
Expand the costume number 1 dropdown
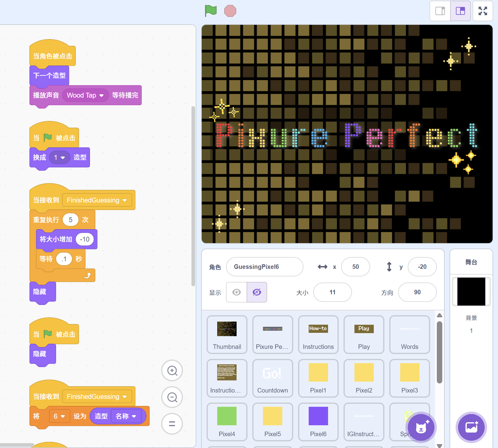63,158
